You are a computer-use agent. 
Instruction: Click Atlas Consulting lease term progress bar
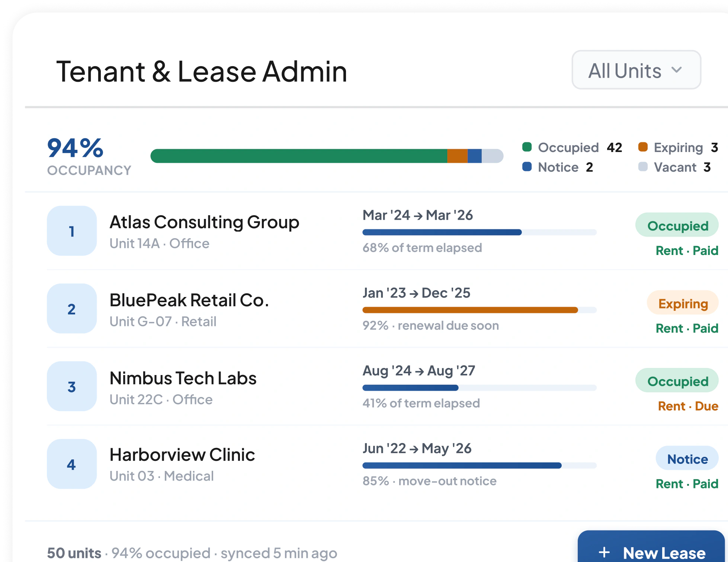pyautogui.click(x=480, y=232)
